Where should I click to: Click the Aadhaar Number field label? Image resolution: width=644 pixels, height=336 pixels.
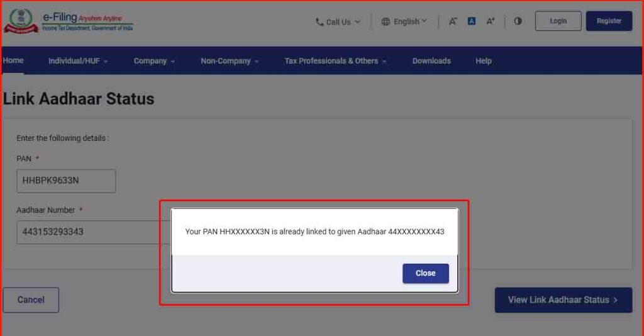45,210
